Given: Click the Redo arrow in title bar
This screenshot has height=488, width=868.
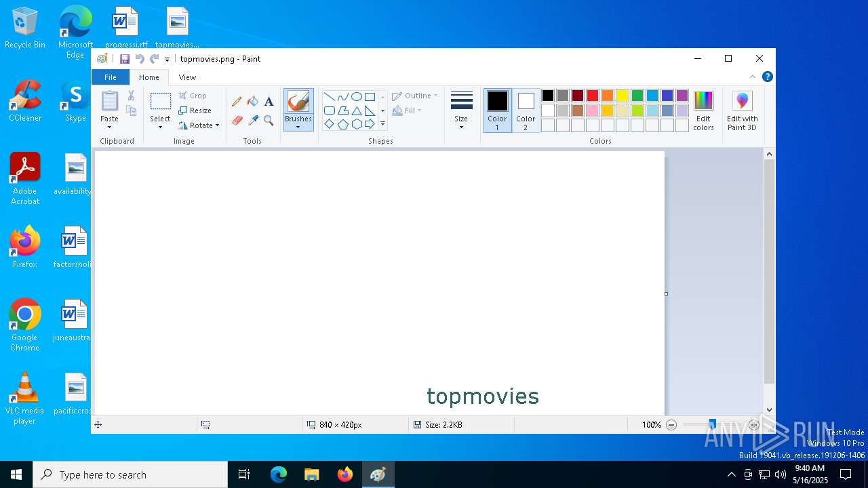Looking at the screenshot, I should pyautogui.click(x=155, y=59).
